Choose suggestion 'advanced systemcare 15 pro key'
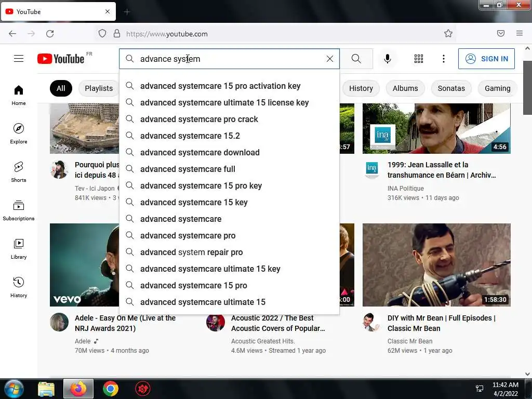This screenshot has width=532, height=399. click(x=229, y=185)
